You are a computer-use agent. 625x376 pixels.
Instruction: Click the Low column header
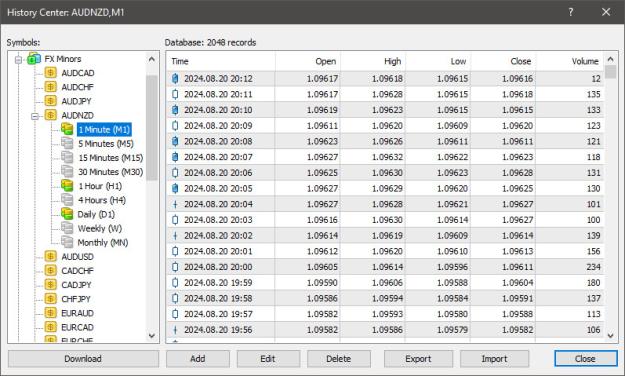pos(438,61)
